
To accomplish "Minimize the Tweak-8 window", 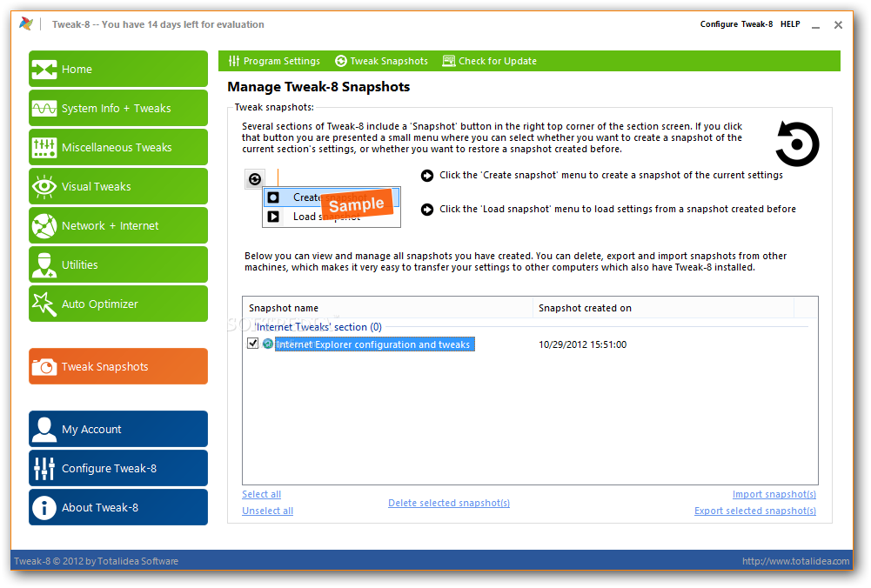I will (815, 25).
